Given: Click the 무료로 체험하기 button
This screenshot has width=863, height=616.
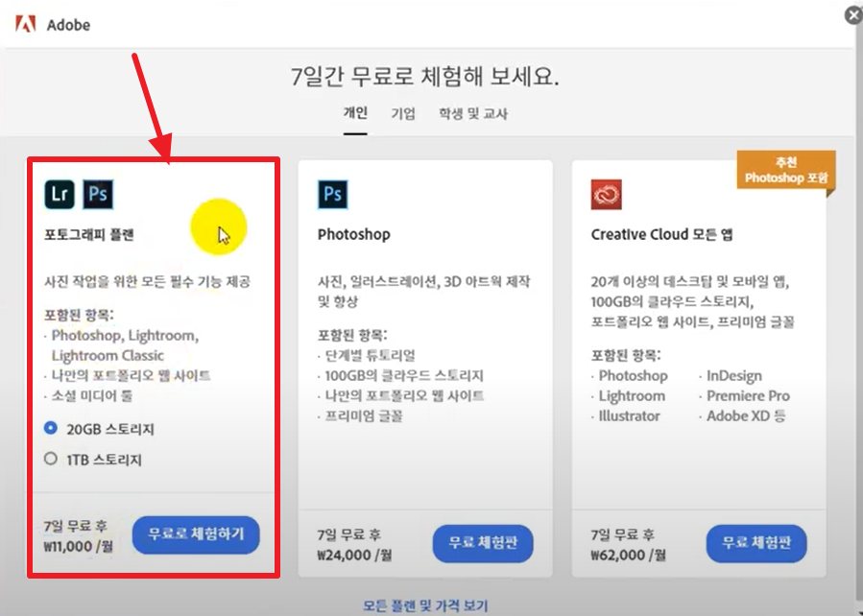Looking at the screenshot, I should (196, 534).
